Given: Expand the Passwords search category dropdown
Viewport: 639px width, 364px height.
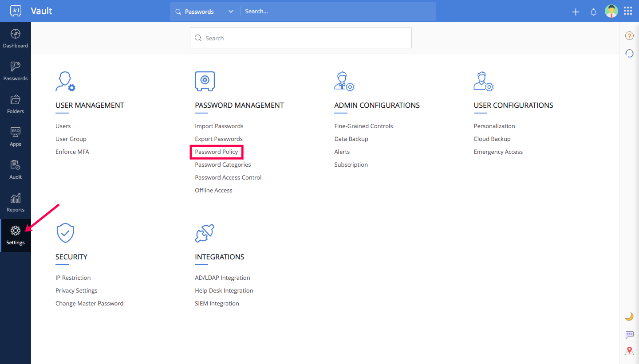Looking at the screenshot, I should click(205, 12).
